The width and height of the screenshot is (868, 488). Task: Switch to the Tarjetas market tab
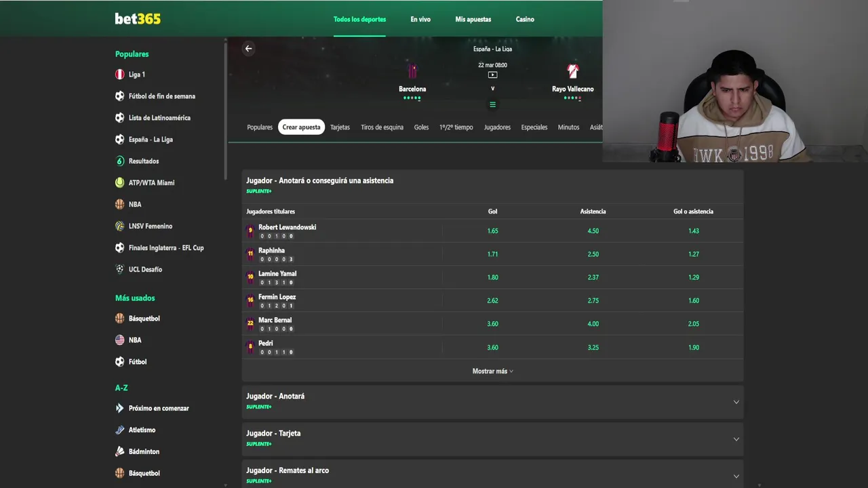click(x=340, y=127)
